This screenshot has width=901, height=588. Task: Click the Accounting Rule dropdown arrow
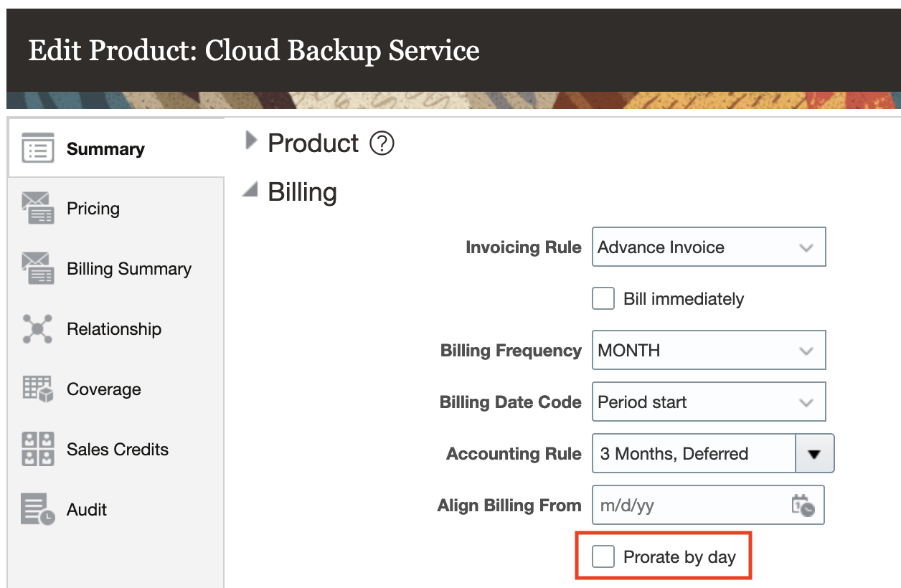[x=814, y=454]
